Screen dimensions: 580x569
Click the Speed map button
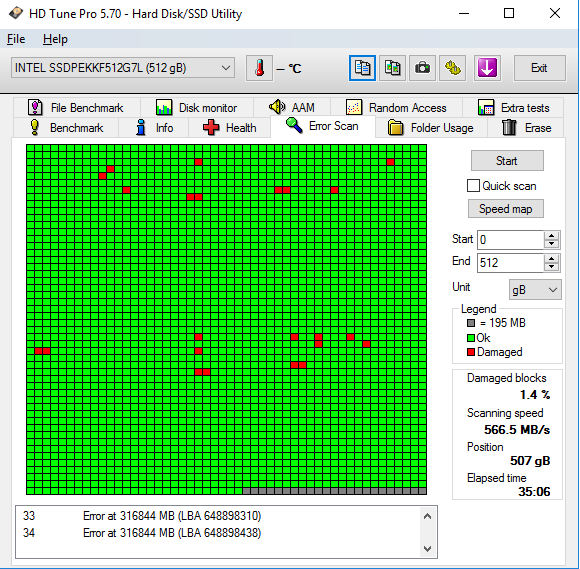[506, 209]
